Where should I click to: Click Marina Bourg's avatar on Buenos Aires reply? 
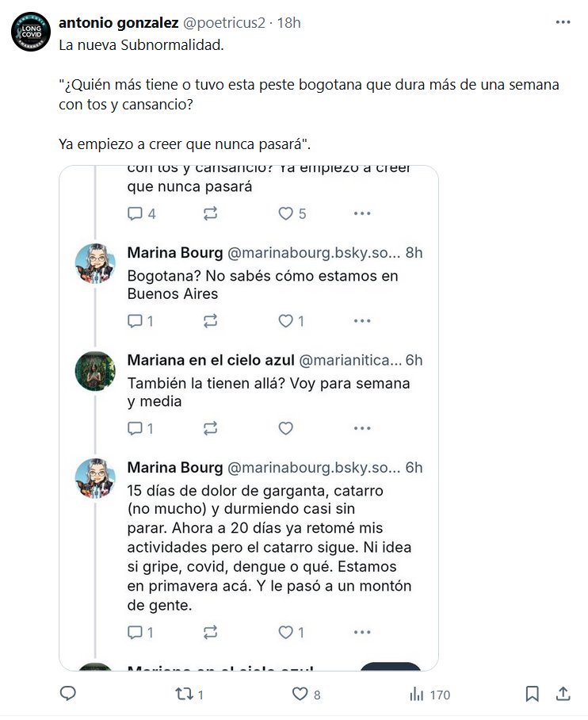click(x=95, y=264)
